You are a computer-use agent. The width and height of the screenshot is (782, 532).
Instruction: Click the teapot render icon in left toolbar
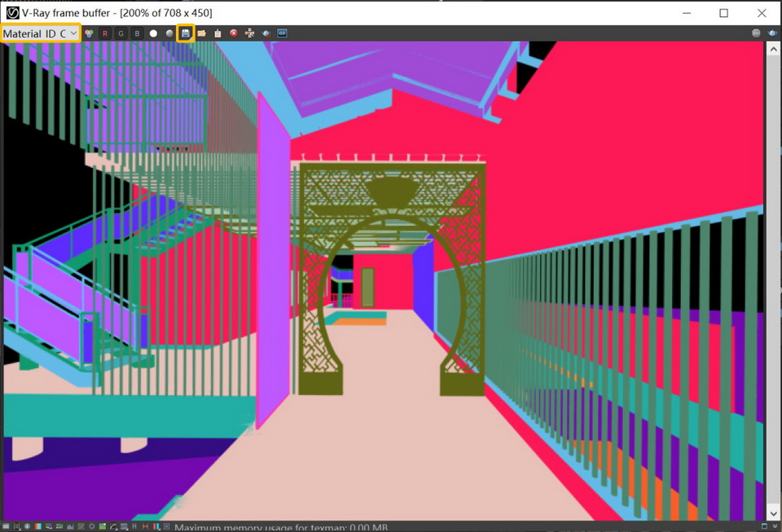point(266,33)
